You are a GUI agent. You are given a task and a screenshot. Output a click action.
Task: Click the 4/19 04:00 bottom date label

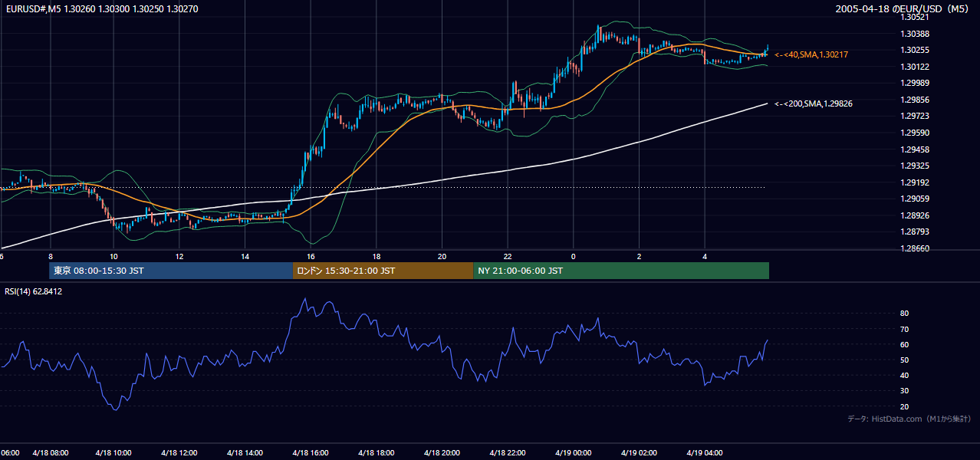coord(705,452)
